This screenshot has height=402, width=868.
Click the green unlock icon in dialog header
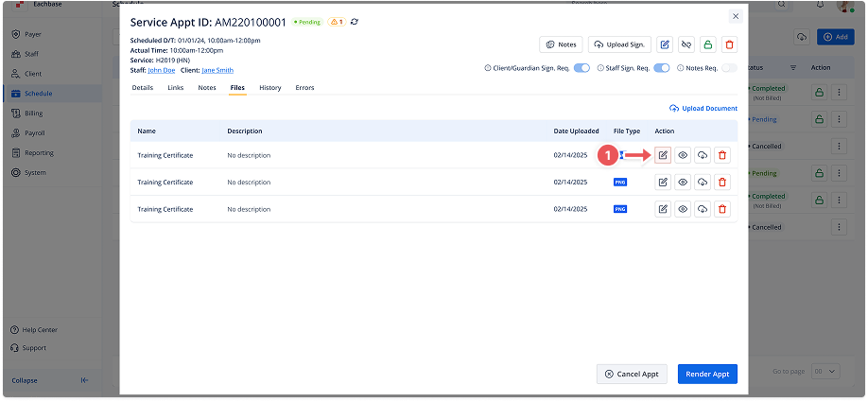[708, 44]
